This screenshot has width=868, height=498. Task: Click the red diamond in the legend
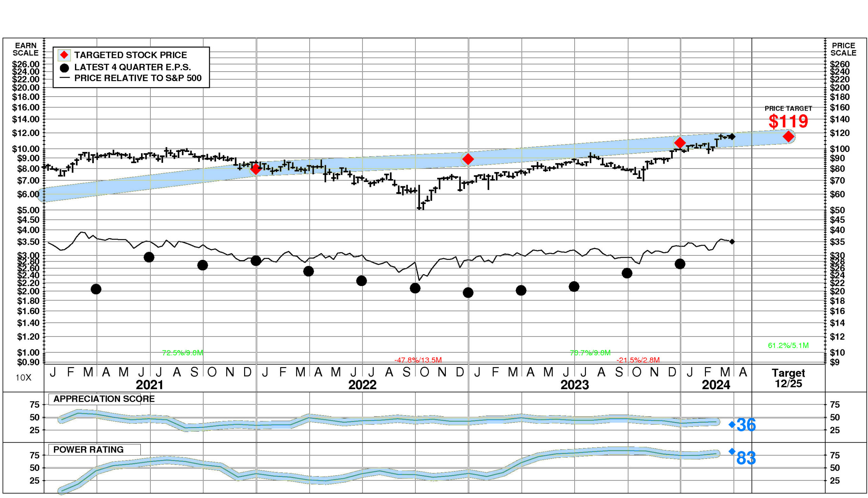(64, 55)
